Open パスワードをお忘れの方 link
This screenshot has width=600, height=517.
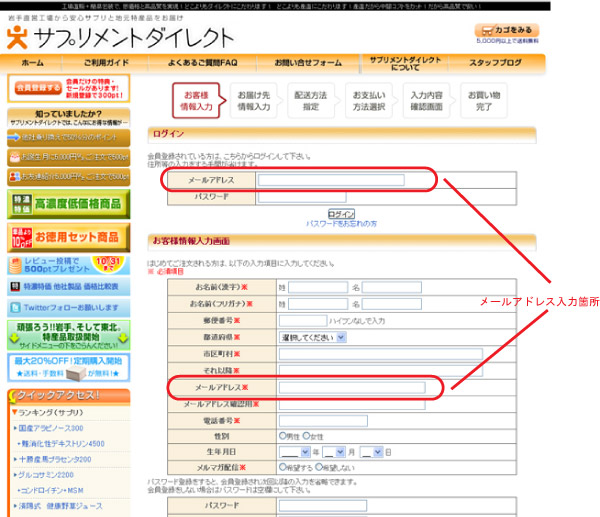(x=341, y=223)
